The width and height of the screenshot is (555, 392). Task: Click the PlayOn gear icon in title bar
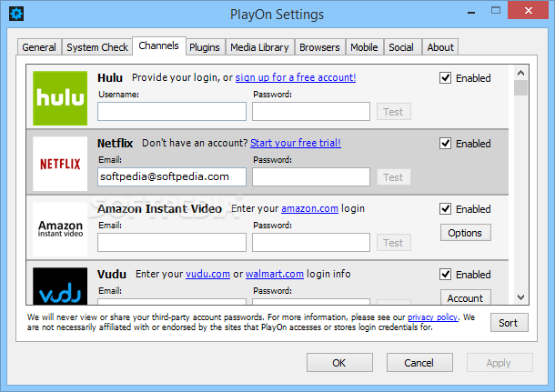click(x=16, y=14)
